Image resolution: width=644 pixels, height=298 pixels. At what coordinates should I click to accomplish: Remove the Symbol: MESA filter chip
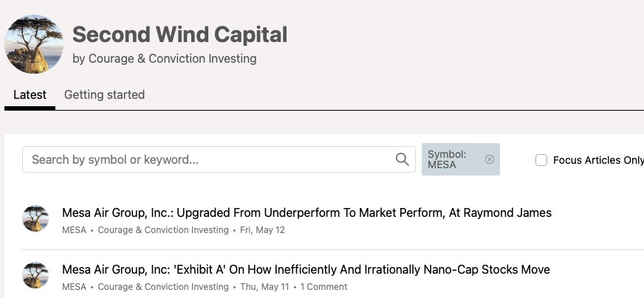coord(489,159)
